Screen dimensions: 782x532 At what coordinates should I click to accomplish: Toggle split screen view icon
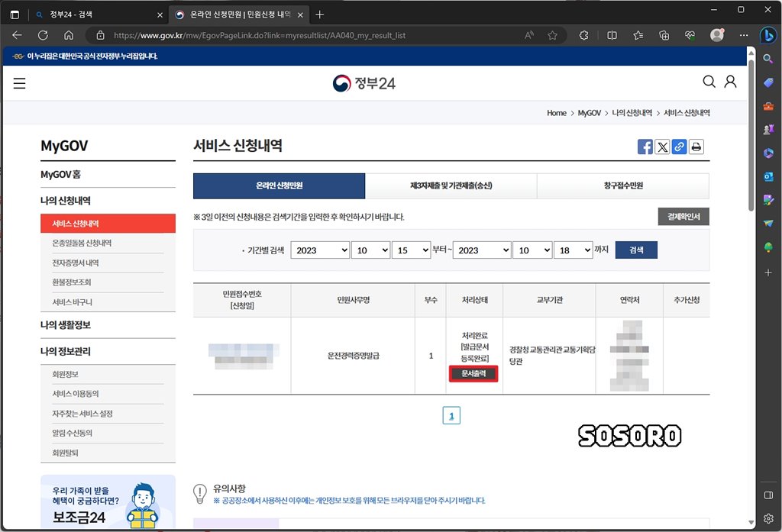pyautogui.click(x=612, y=35)
